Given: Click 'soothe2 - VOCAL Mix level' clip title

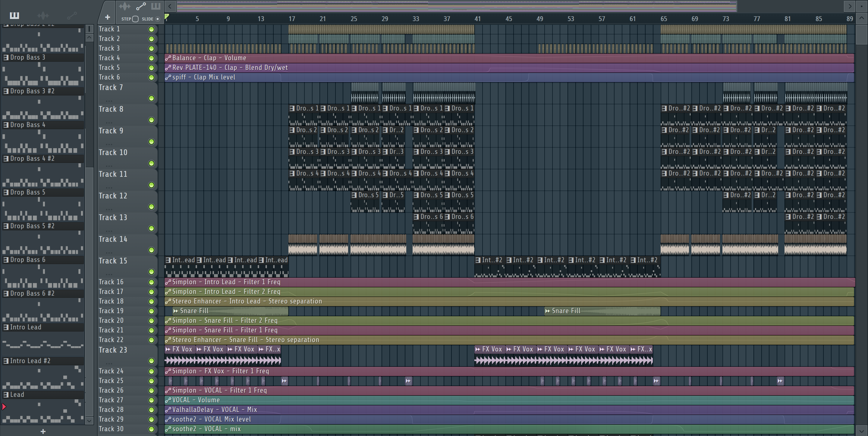Looking at the screenshot, I should coord(212,419).
